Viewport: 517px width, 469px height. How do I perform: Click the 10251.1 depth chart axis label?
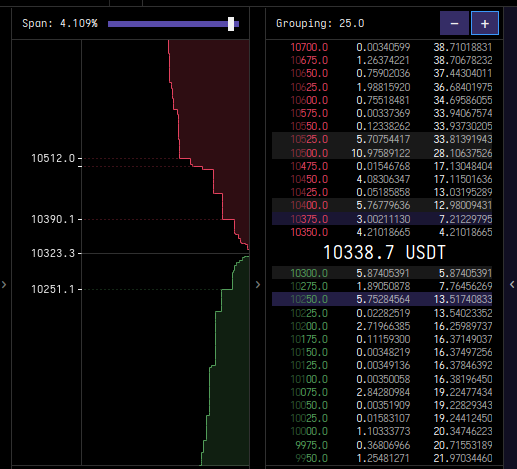tap(53, 289)
